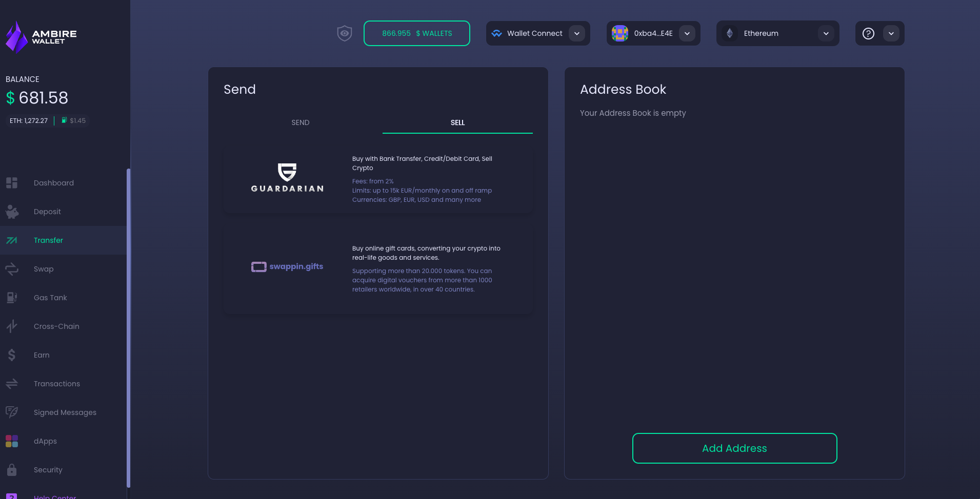Image resolution: width=980 pixels, height=499 pixels.
Task: Click the sidebar vertical scrollbar
Action: (128, 328)
